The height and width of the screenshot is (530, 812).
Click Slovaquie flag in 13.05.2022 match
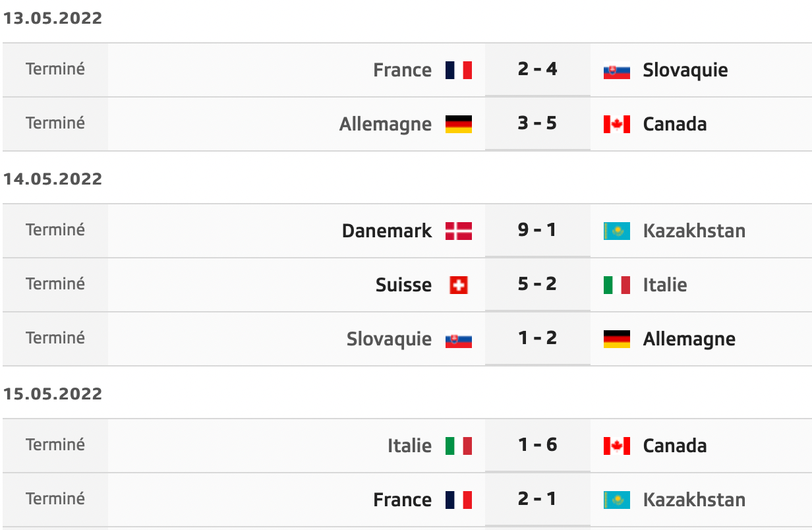click(617, 70)
